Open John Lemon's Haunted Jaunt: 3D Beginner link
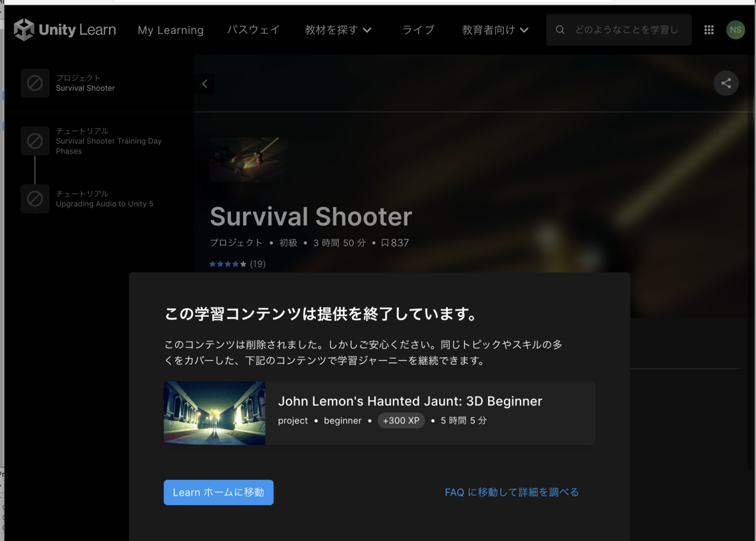 (410, 401)
